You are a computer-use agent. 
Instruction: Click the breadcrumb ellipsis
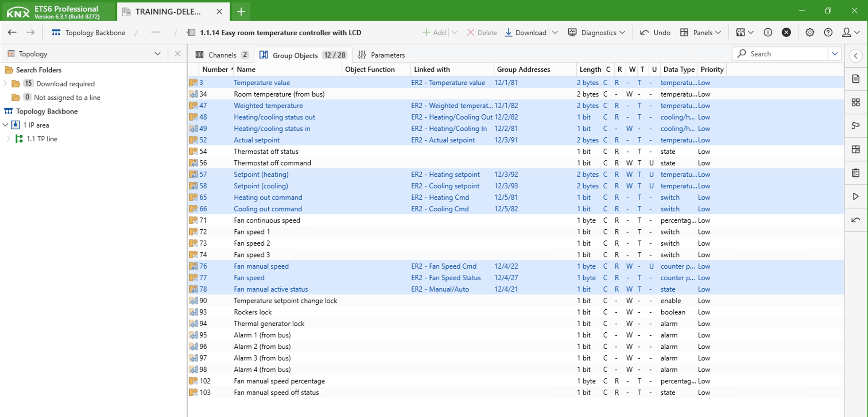[155, 33]
